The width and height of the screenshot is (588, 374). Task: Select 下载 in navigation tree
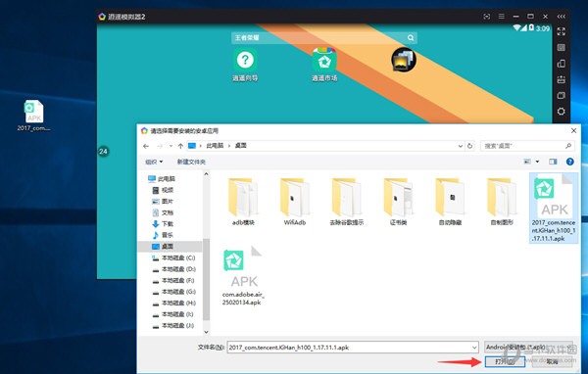click(163, 224)
